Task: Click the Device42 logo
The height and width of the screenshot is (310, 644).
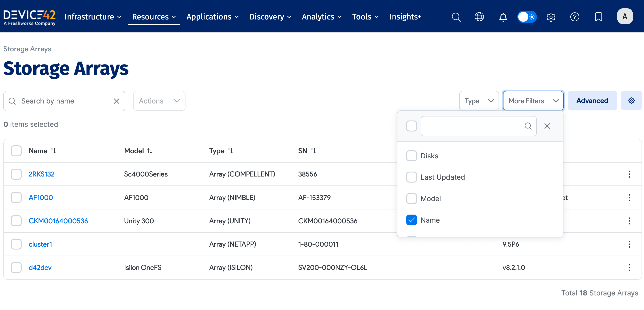Action: (x=29, y=17)
